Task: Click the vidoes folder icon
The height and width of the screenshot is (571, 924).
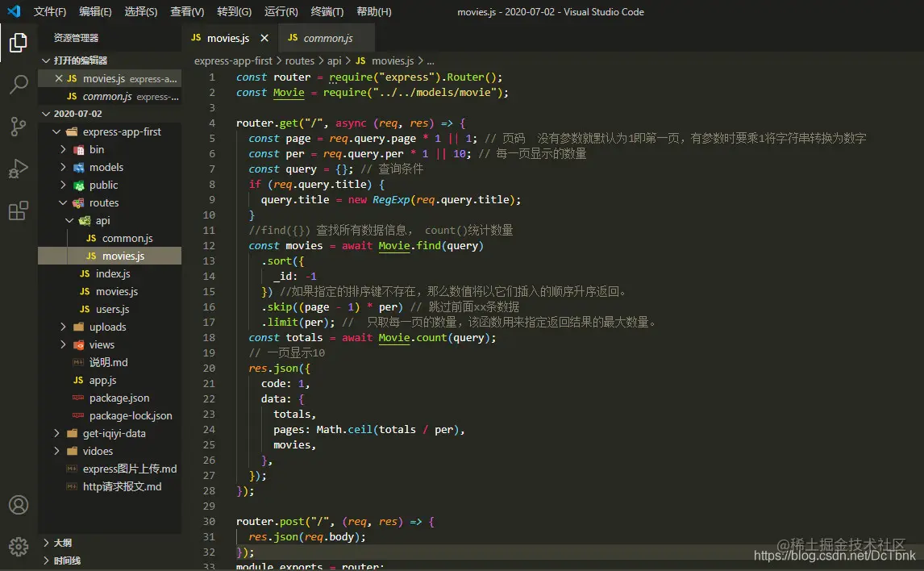Action: point(72,451)
